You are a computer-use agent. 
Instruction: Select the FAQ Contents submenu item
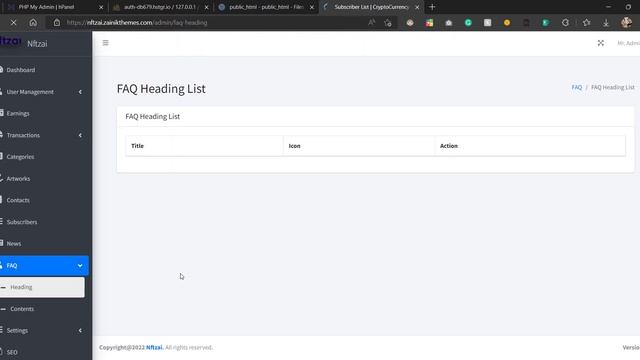pyautogui.click(x=22, y=309)
